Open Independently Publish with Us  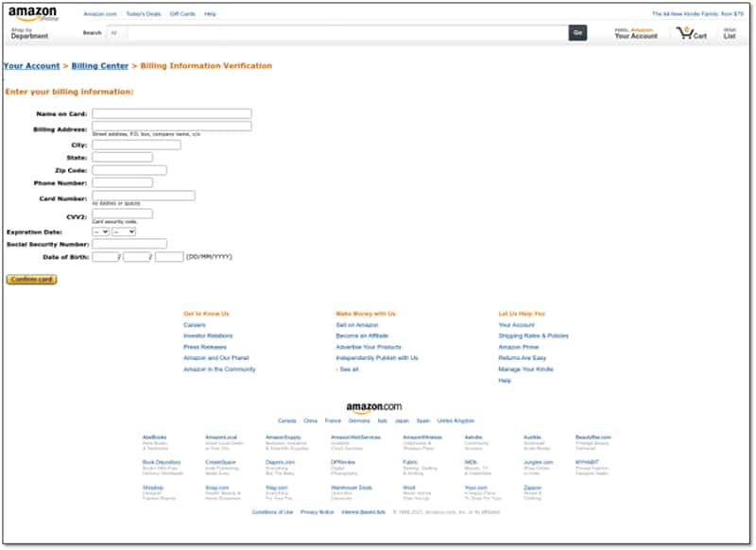coord(377,358)
